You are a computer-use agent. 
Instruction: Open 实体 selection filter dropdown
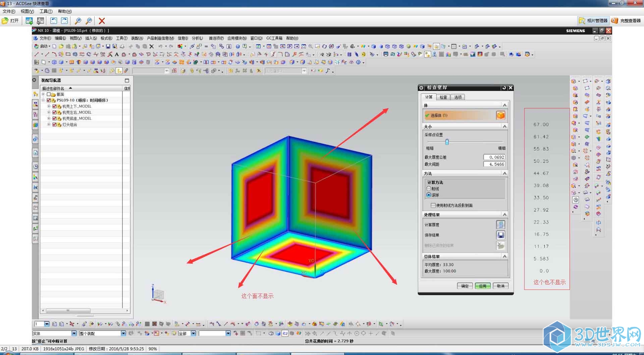click(74, 333)
